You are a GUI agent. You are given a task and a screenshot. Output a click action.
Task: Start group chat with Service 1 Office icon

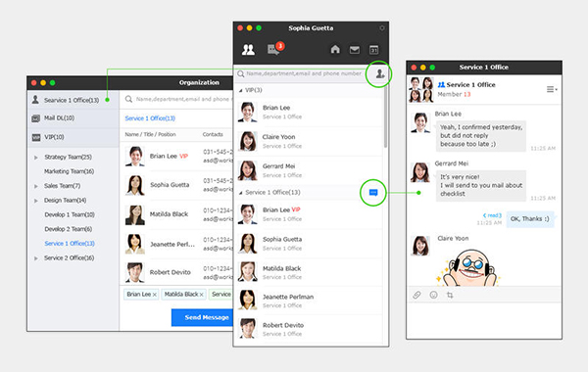[x=373, y=193]
